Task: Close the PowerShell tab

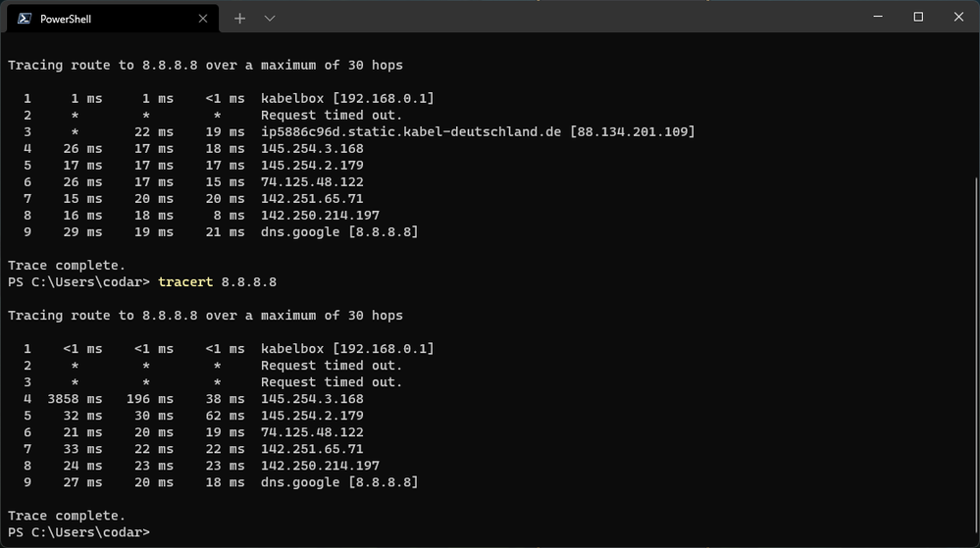Action: click(203, 18)
